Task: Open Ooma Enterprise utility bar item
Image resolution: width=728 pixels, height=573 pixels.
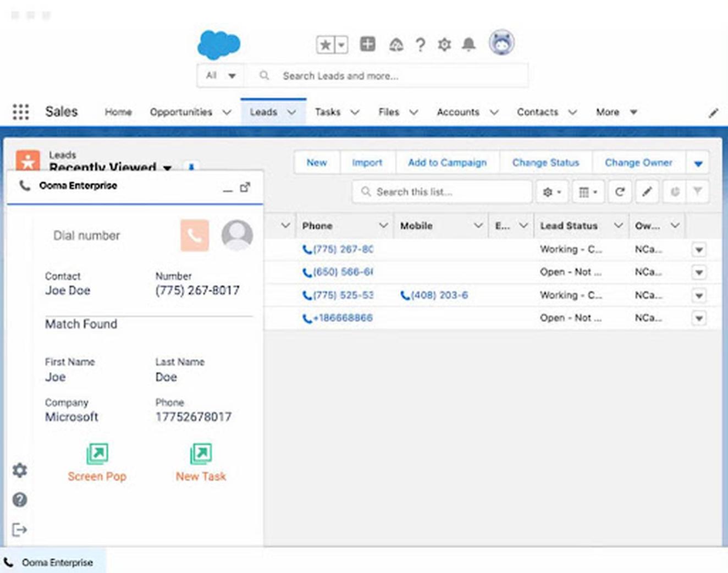Action: [x=53, y=563]
